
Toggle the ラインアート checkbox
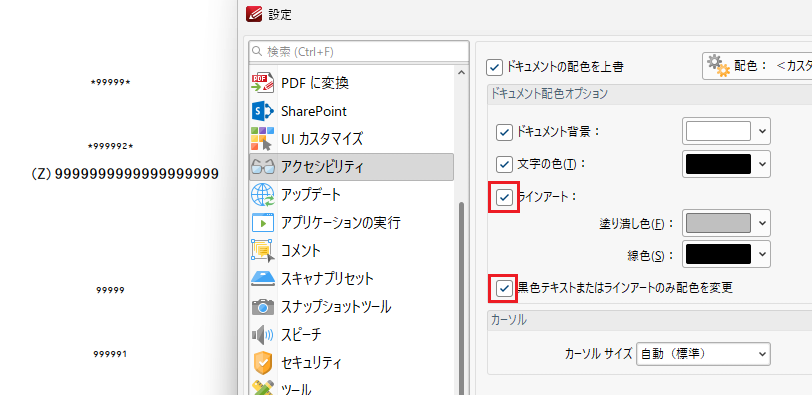(x=504, y=197)
